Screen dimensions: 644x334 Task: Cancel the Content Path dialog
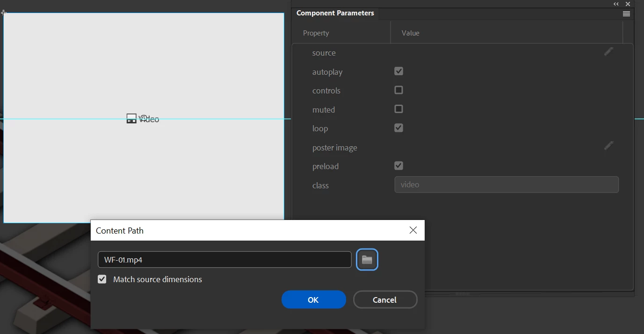coord(385,299)
